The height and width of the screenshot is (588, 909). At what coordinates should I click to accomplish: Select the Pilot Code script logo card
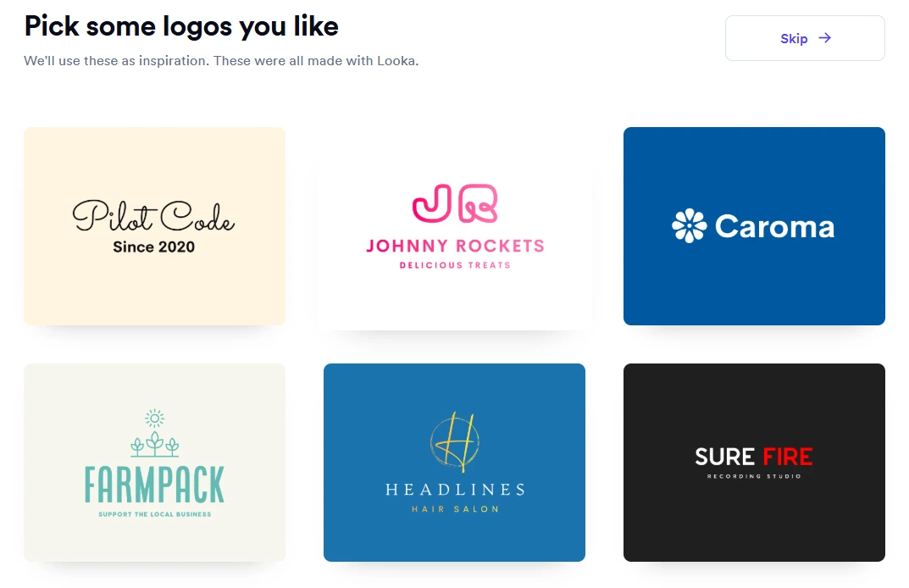tap(154, 226)
